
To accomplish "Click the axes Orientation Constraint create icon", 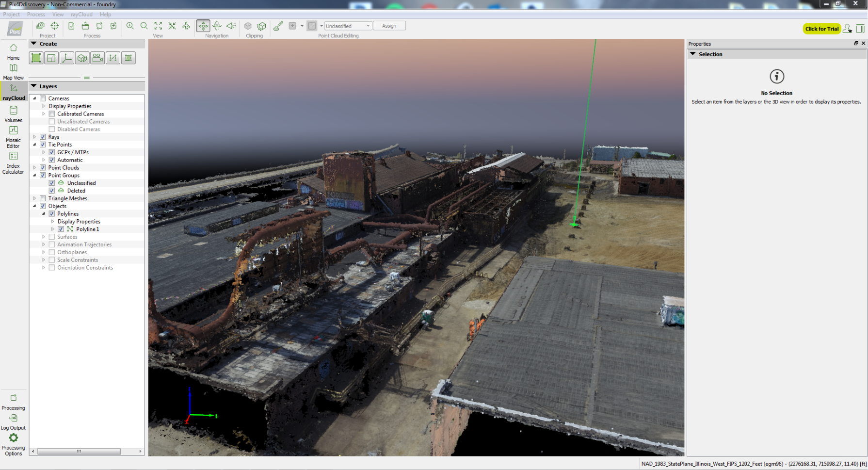I will tap(67, 58).
